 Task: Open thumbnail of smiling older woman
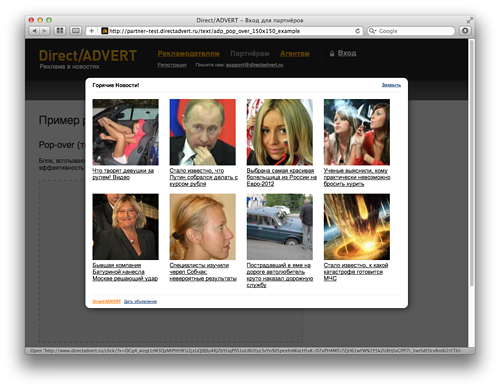[x=126, y=227]
